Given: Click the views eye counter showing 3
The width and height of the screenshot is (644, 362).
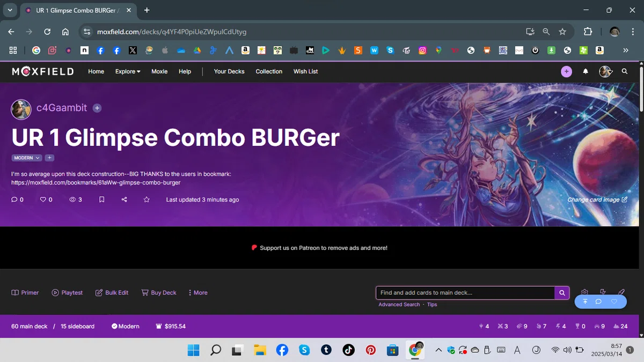Looking at the screenshot, I should click(76, 200).
